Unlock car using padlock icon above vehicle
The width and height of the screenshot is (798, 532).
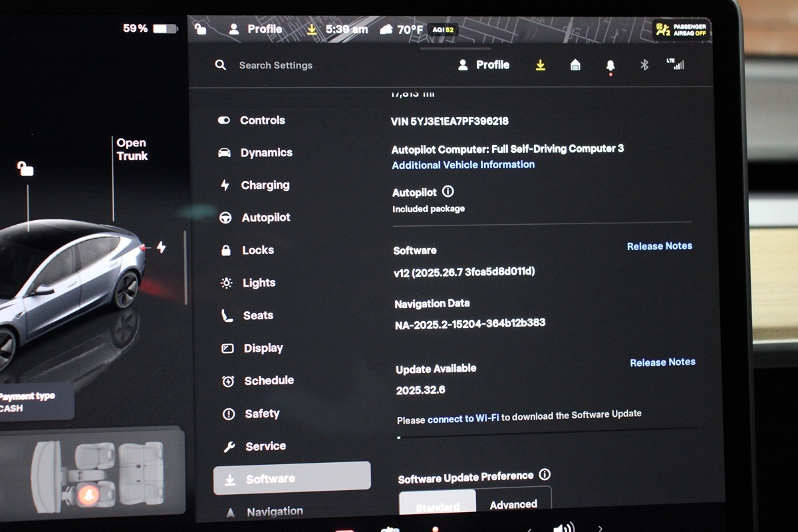click(x=25, y=169)
